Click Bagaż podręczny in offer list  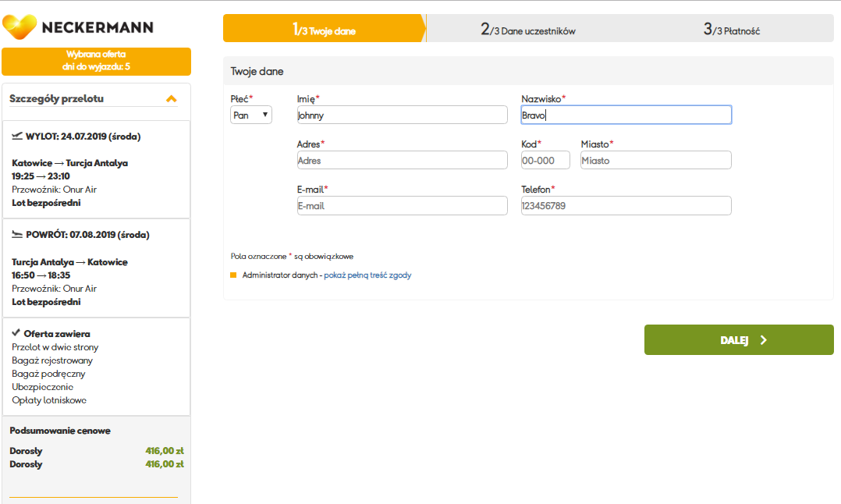[48, 374]
